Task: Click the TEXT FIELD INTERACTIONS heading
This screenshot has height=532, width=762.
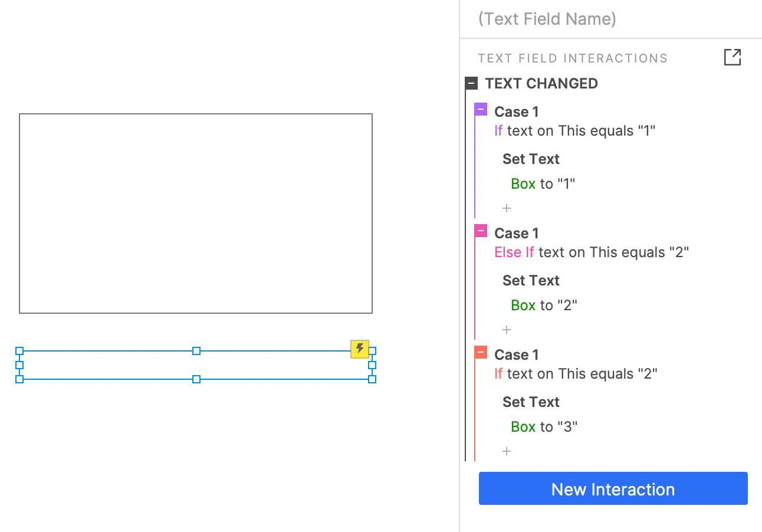Action: (573, 58)
